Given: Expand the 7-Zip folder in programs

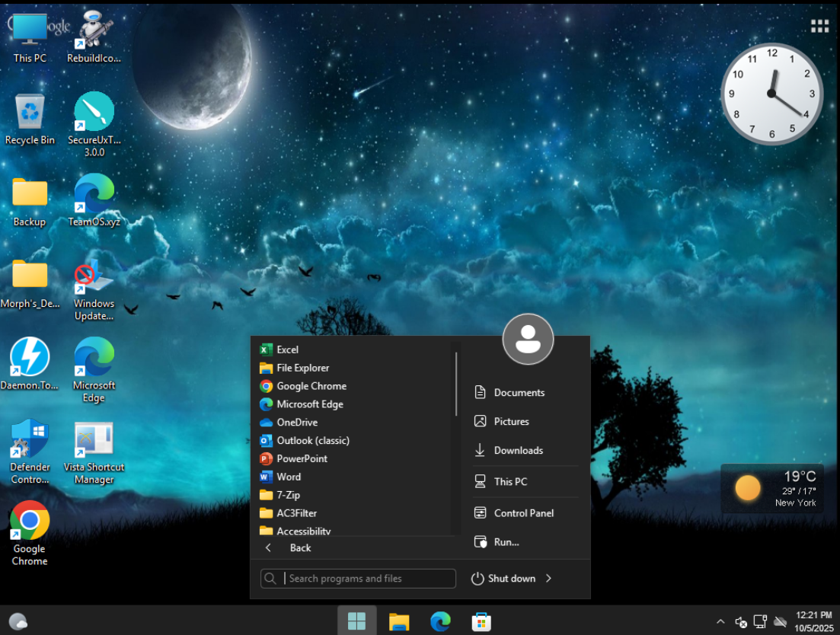Looking at the screenshot, I should pyautogui.click(x=288, y=495).
